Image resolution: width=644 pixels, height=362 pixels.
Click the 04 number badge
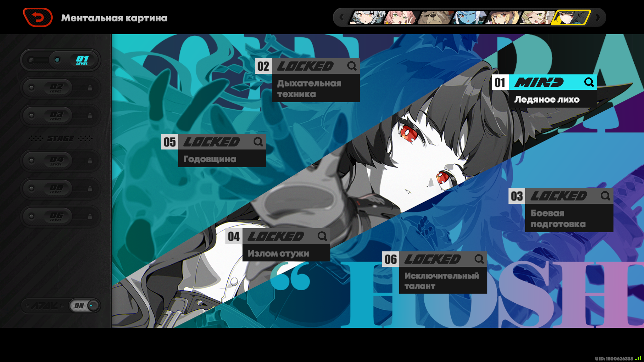[x=234, y=236]
